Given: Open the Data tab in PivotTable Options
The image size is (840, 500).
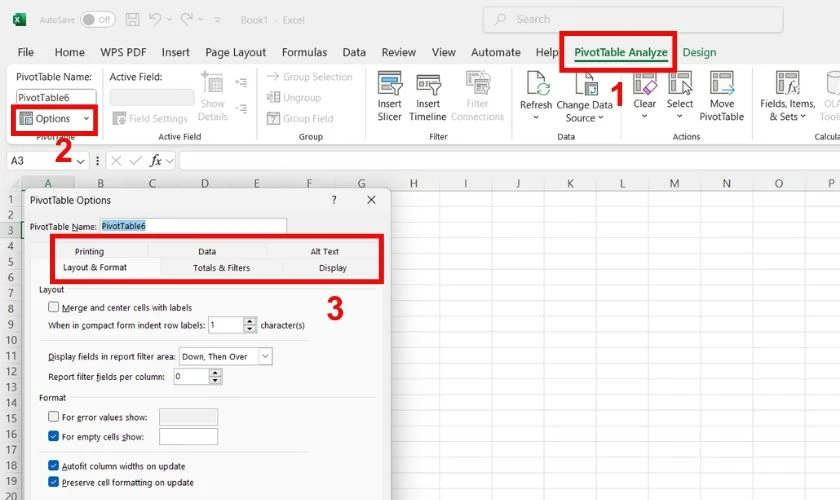Looking at the screenshot, I should (x=207, y=251).
